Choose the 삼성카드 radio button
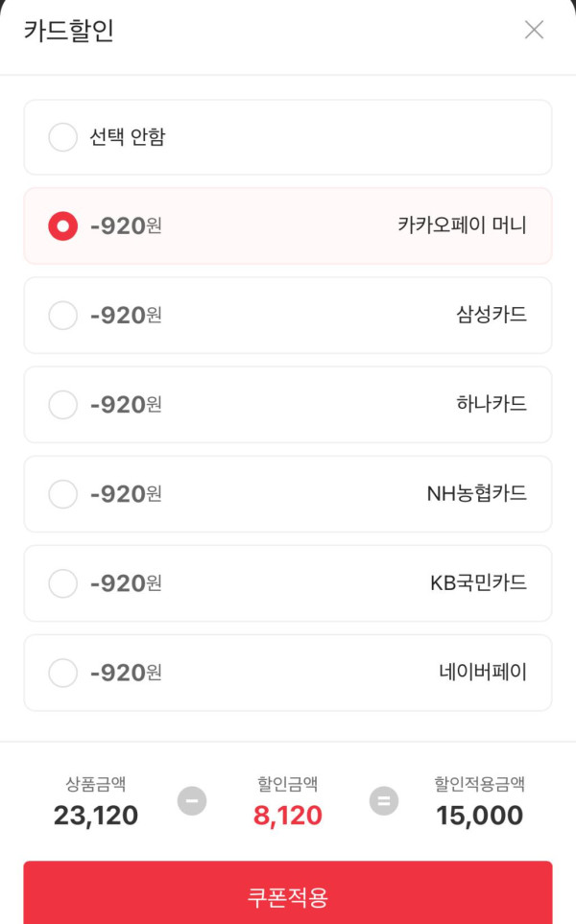576x924 pixels. pyautogui.click(x=62, y=315)
